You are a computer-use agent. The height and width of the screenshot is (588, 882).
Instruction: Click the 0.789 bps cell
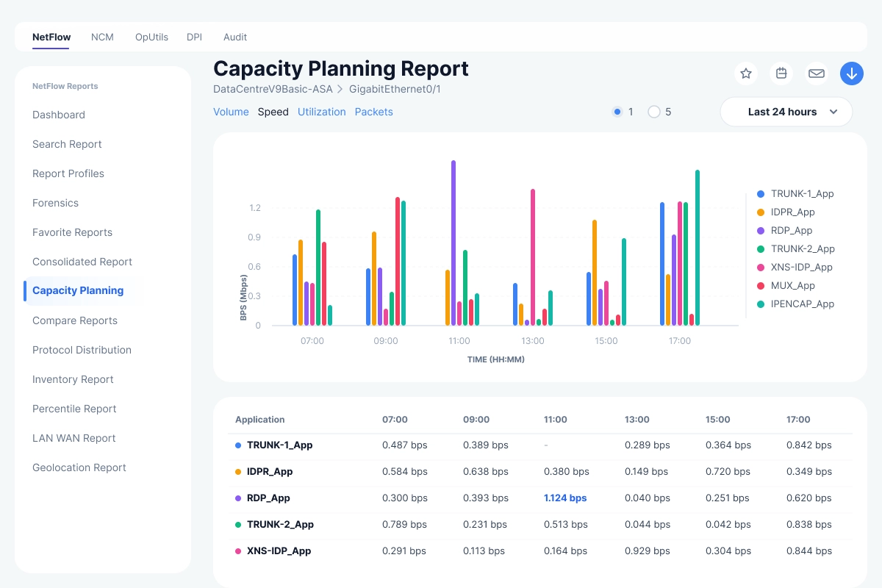click(x=405, y=525)
